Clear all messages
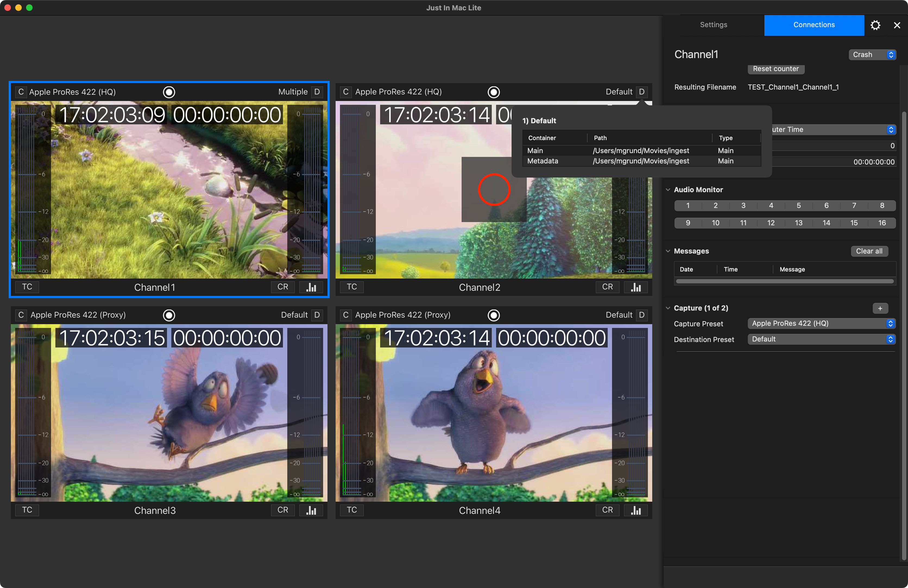The height and width of the screenshot is (588, 908). coord(869,251)
